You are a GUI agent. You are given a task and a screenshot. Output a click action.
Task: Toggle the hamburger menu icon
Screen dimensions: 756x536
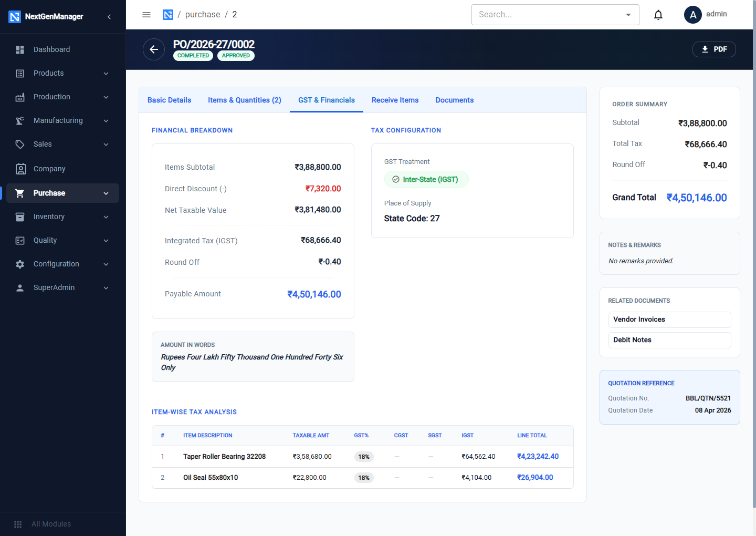(x=146, y=15)
